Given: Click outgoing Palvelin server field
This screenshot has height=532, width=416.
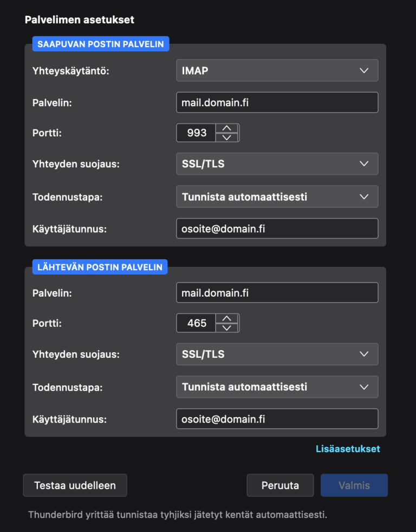Looking at the screenshot, I should (x=277, y=293).
